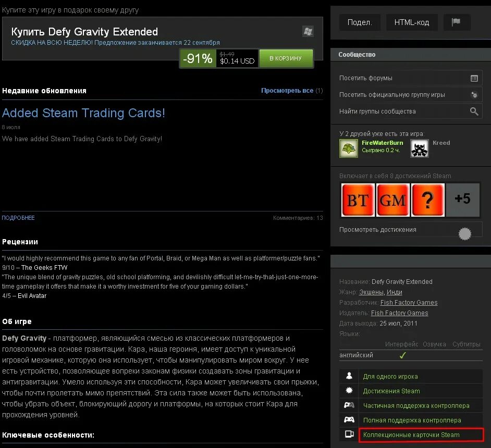Open the Инди genre link
Viewport: 491px width, 448px height.
point(394,292)
